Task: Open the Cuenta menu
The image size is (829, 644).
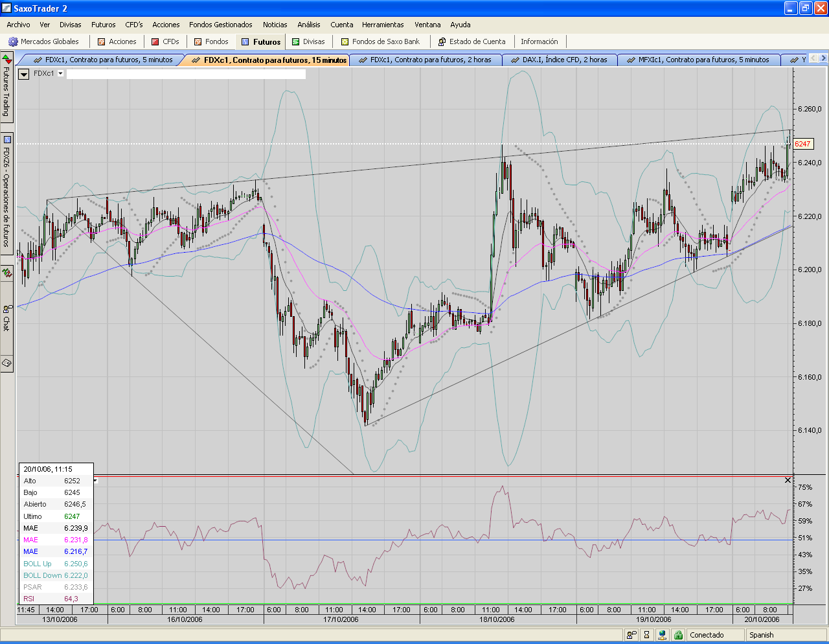Action: tap(342, 25)
